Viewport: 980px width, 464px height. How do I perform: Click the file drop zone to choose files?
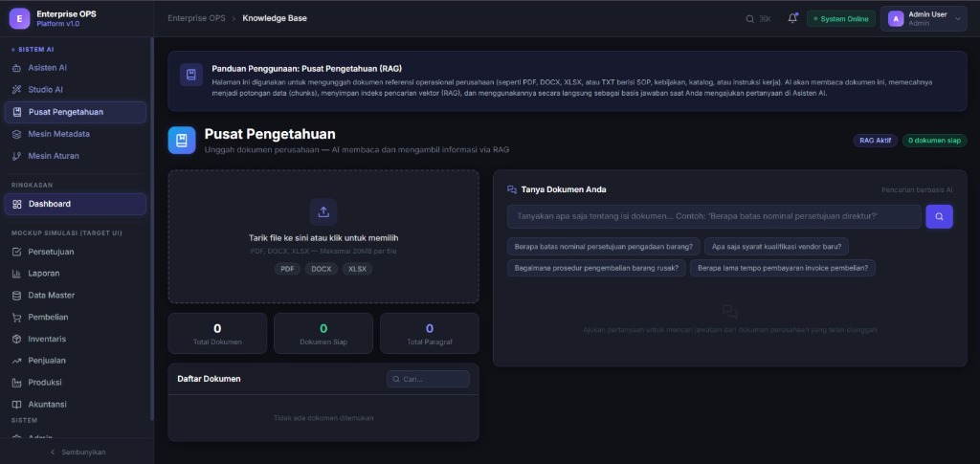323,236
